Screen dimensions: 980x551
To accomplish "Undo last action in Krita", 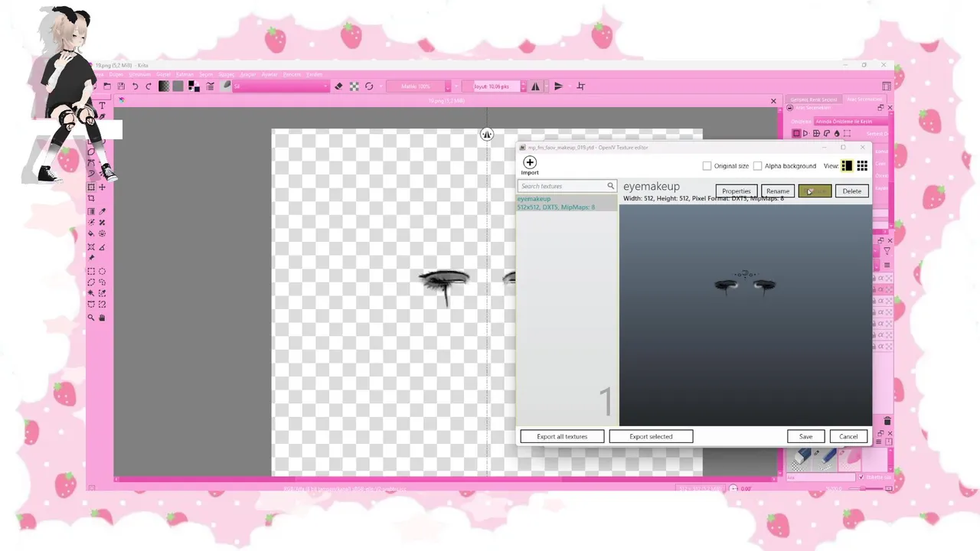I will 135,86.
